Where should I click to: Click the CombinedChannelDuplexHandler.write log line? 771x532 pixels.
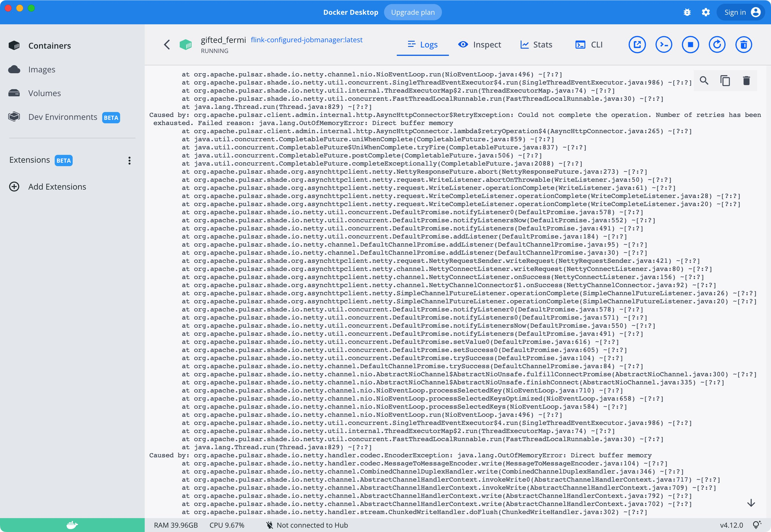[x=433, y=472]
